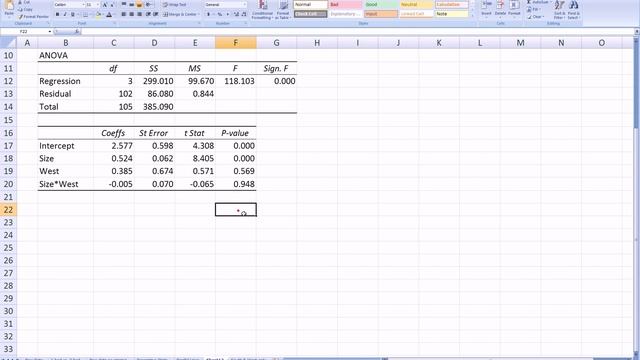
Task: Click the Insert cells button
Action: (x=486, y=9)
